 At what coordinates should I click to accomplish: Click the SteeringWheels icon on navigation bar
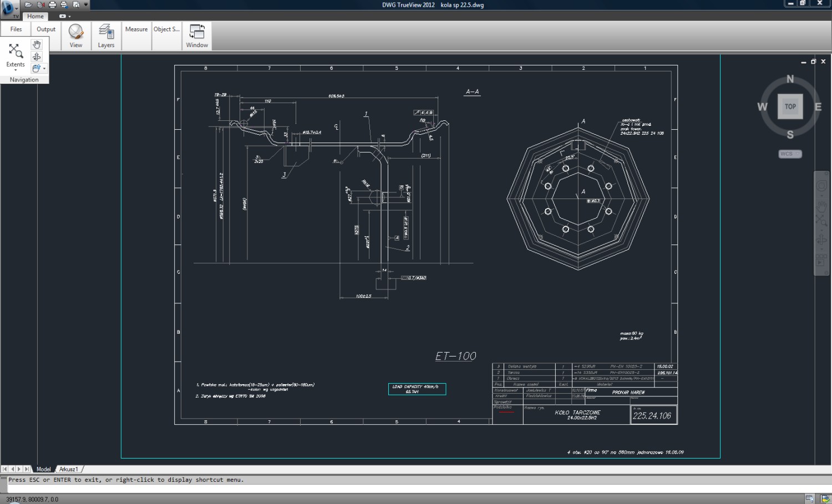point(821,186)
